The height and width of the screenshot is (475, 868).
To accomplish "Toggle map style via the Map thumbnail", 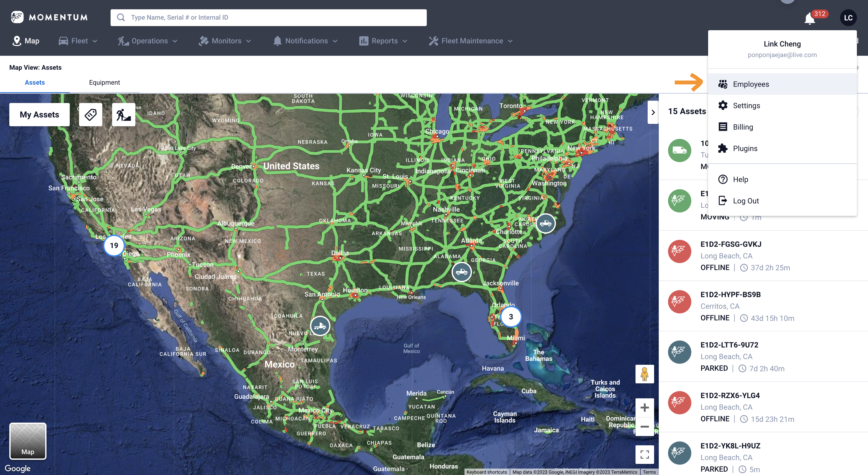I will (28, 441).
